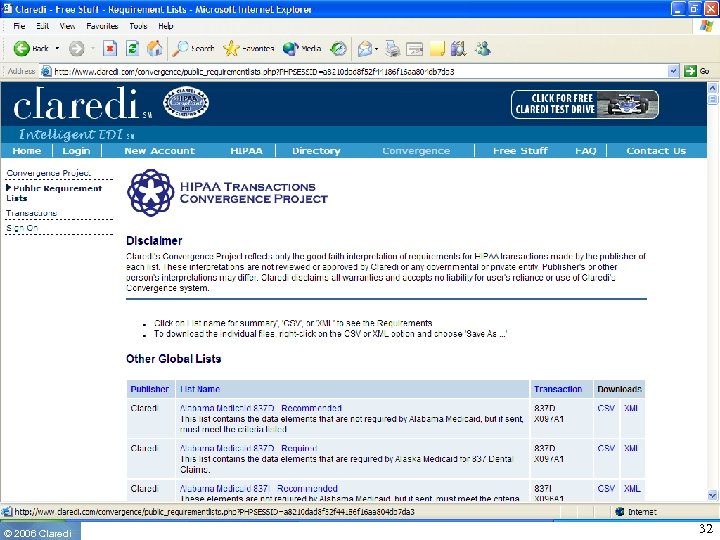Image resolution: width=720 pixels, height=540 pixels.
Task: Sort by the Publisher column header
Action: click(150, 389)
